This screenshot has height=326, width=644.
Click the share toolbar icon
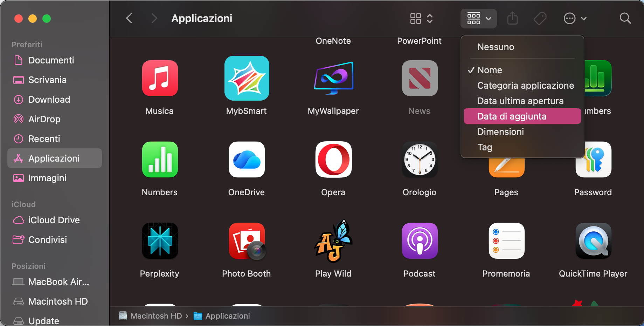[x=512, y=18]
